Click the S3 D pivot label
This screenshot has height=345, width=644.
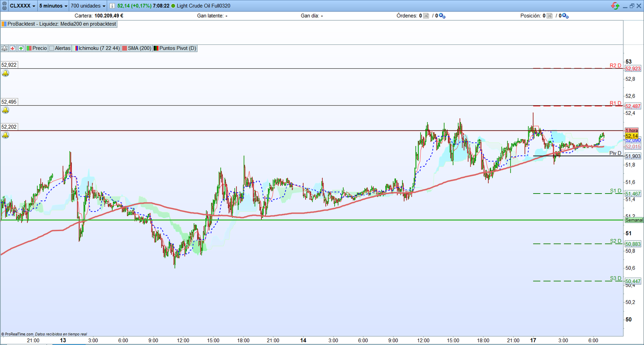pos(615,278)
